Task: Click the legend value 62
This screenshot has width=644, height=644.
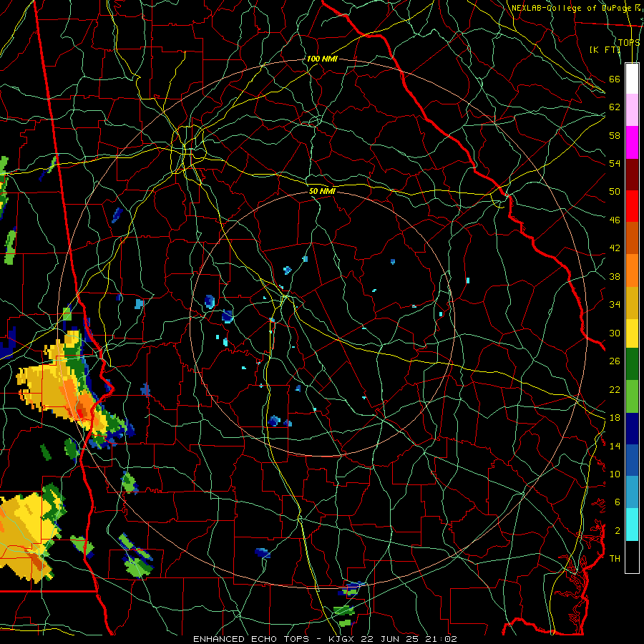Action: [615, 107]
